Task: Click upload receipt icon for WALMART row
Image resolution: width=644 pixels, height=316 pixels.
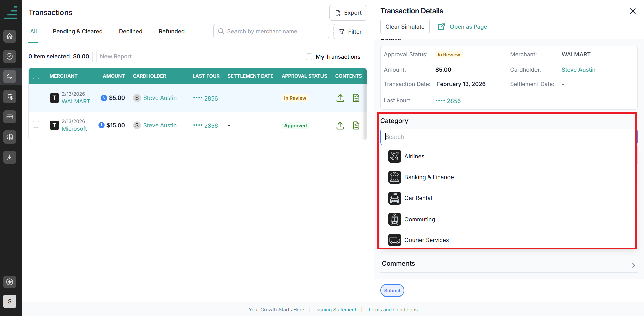Action: pyautogui.click(x=340, y=98)
